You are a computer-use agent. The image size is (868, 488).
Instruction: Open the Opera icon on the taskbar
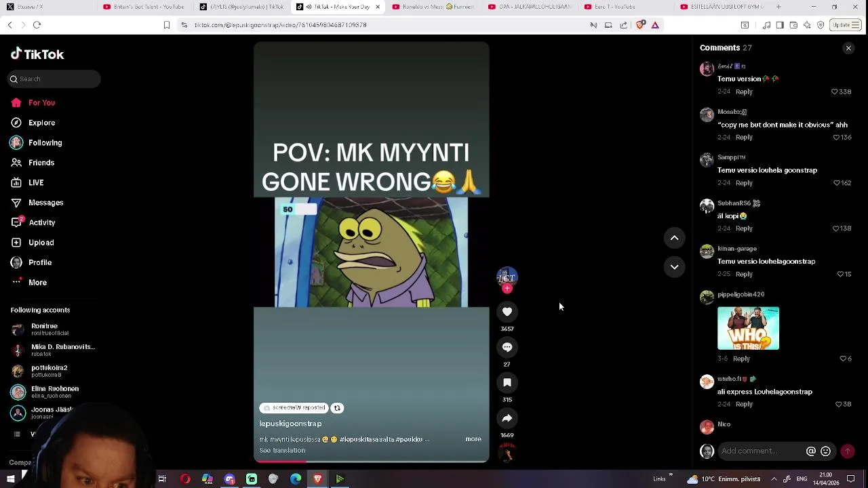pyautogui.click(x=185, y=479)
